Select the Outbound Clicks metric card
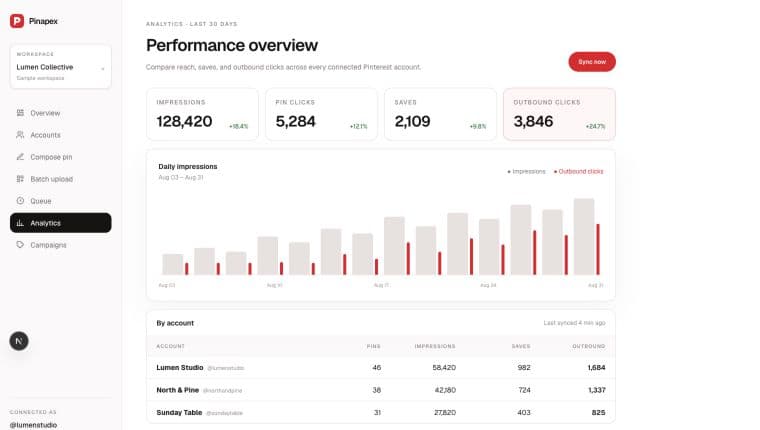The image size is (760, 430). (559, 114)
